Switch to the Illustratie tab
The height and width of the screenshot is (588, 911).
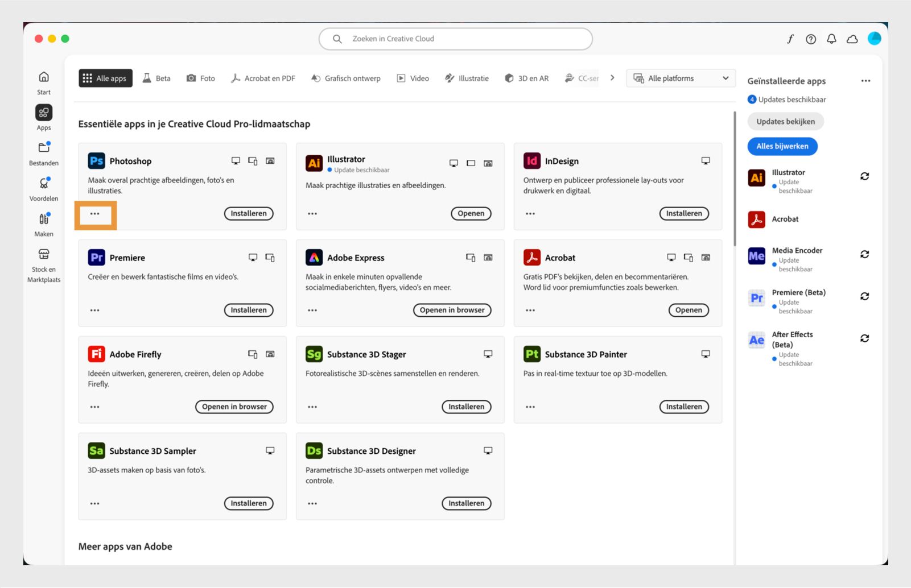pos(467,78)
